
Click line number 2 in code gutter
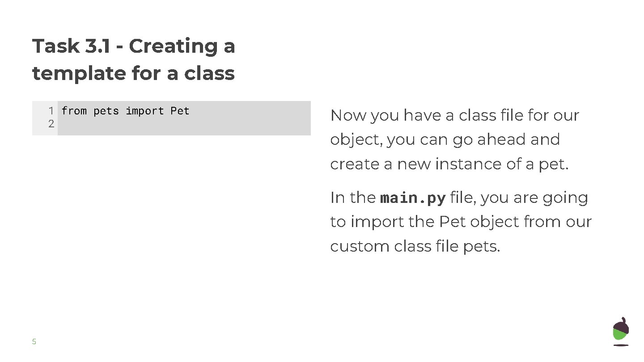[51, 124]
